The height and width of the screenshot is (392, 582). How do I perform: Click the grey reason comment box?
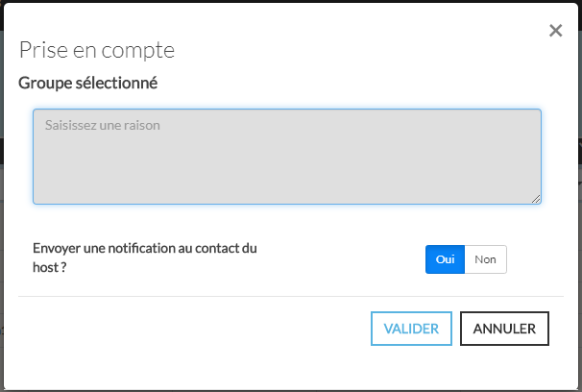point(287,156)
